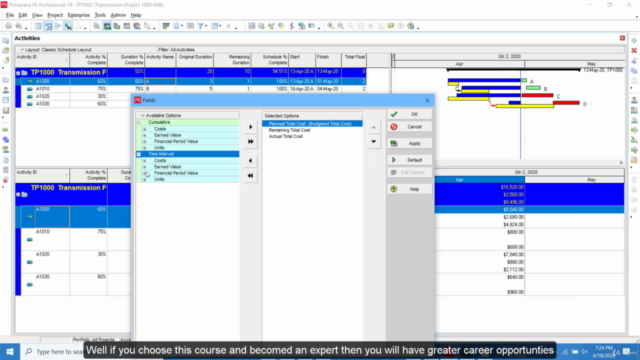Open the Filter funnel toolbar icon
Viewport: 640px width, 360px height.
coord(200,26)
